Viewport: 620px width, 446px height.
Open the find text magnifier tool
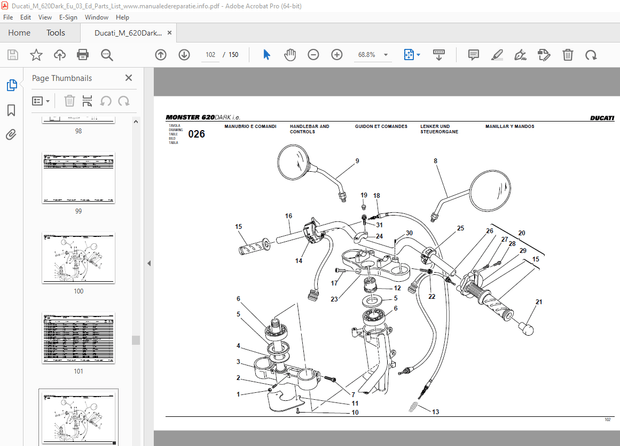pos(107,55)
